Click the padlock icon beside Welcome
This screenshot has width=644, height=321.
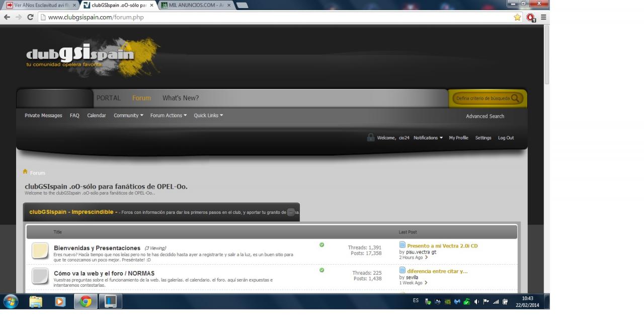(x=371, y=137)
